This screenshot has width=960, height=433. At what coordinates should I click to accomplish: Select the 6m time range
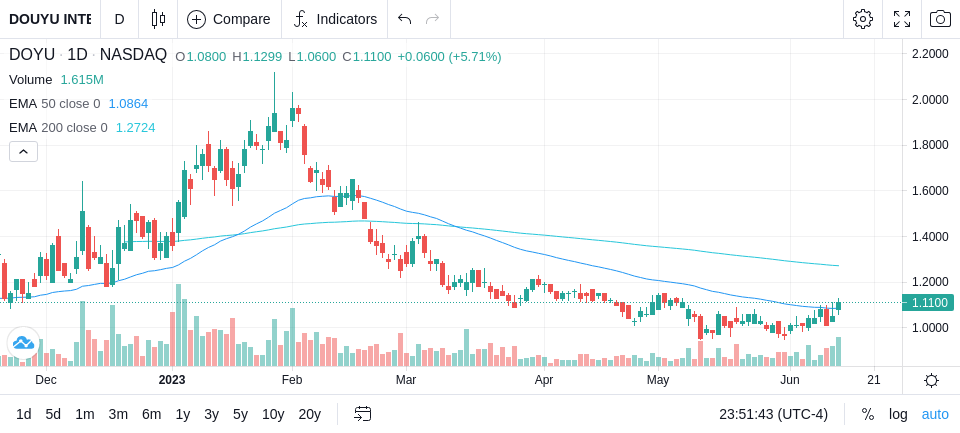[x=151, y=414]
